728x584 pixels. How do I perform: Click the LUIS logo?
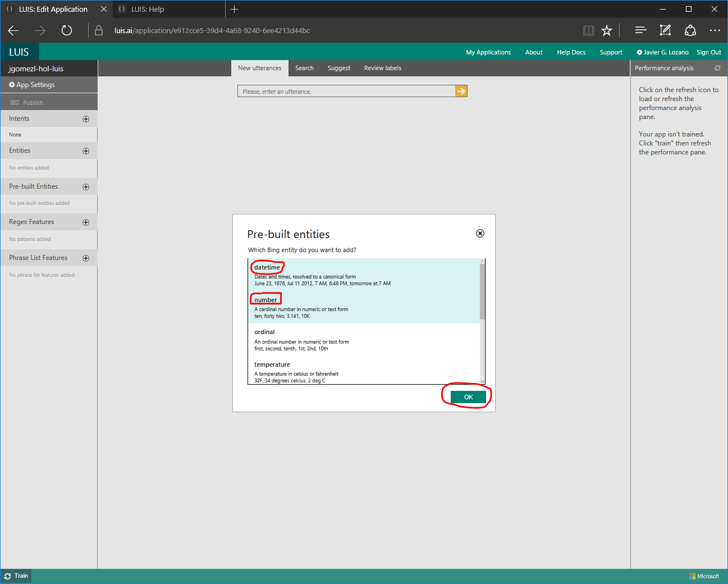19,52
